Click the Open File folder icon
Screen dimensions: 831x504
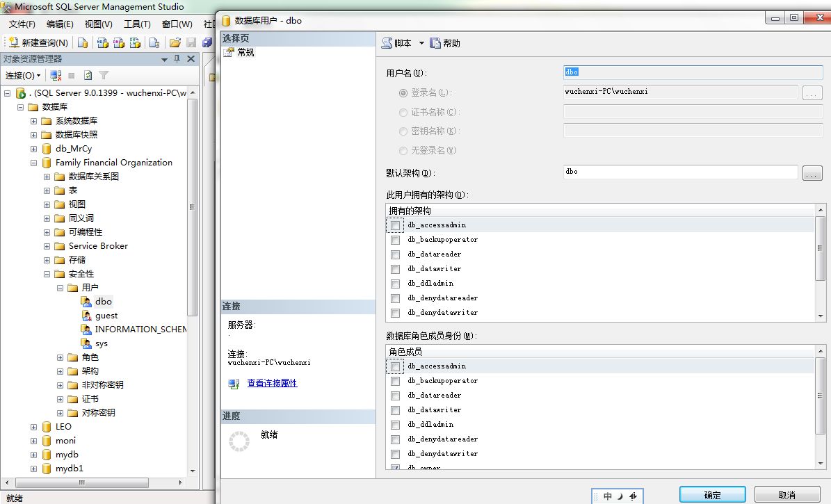pyautogui.click(x=175, y=43)
